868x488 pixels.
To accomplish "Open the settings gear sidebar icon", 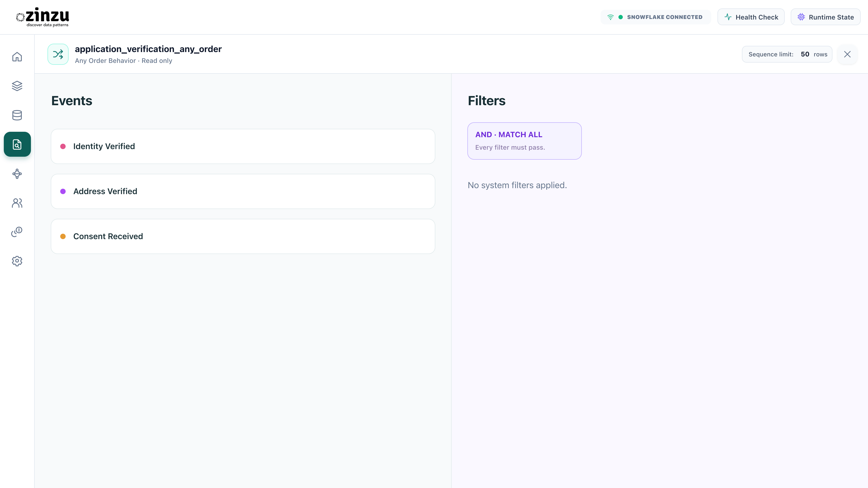I will 17,261.
